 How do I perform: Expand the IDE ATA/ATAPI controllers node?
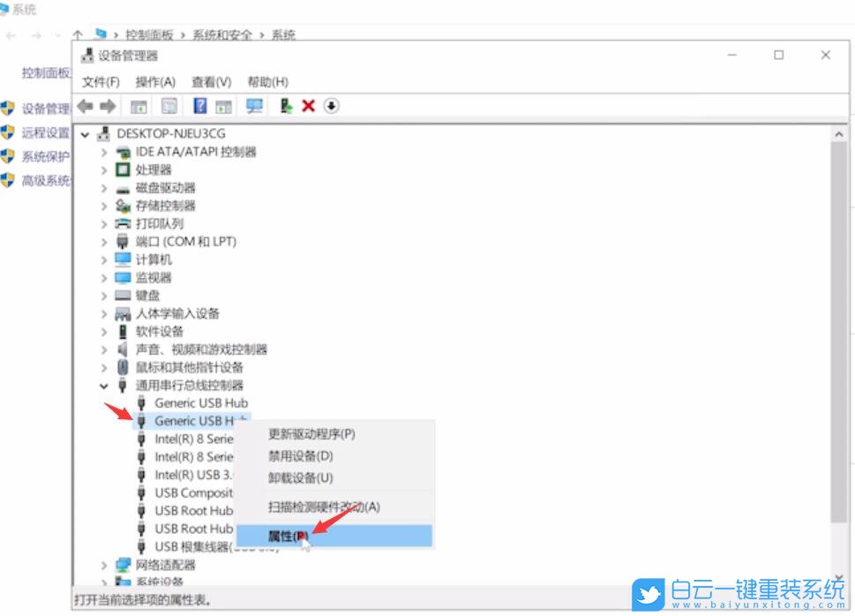(103, 151)
